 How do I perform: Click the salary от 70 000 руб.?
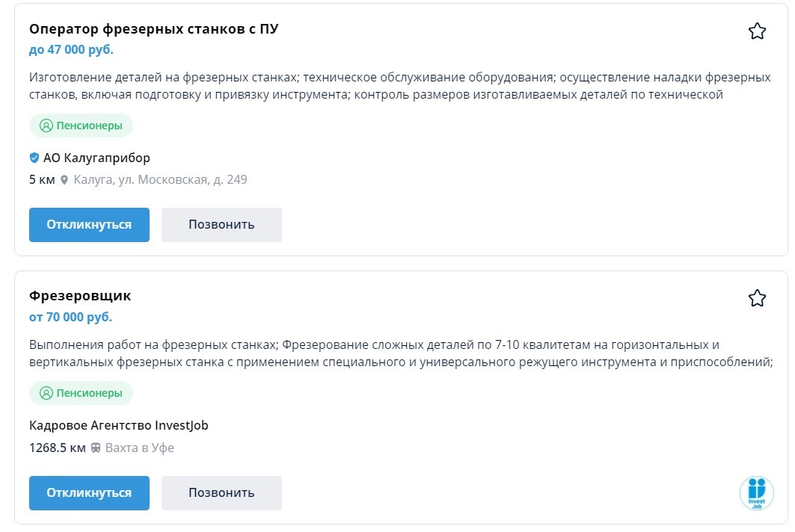pos(70,317)
